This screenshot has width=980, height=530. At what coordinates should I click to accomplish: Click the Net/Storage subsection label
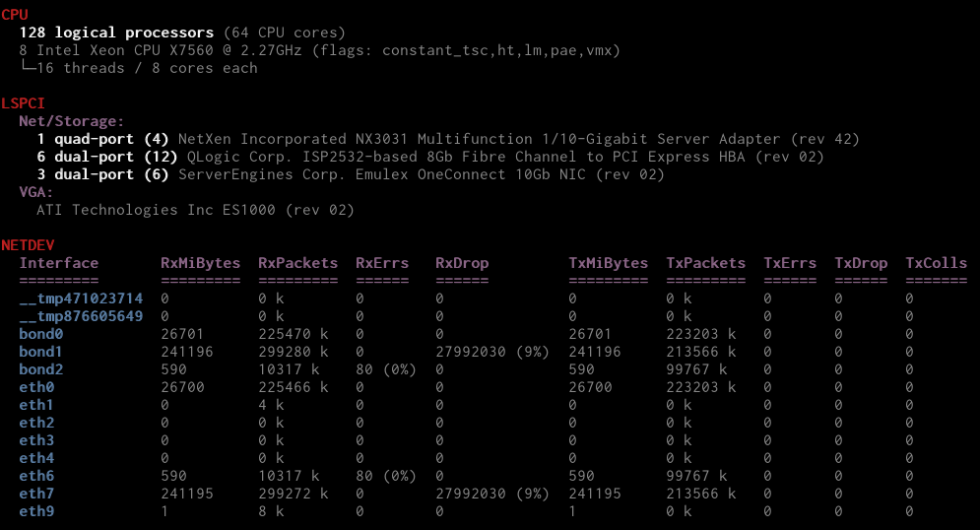pyautogui.click(x=71, y=121)
